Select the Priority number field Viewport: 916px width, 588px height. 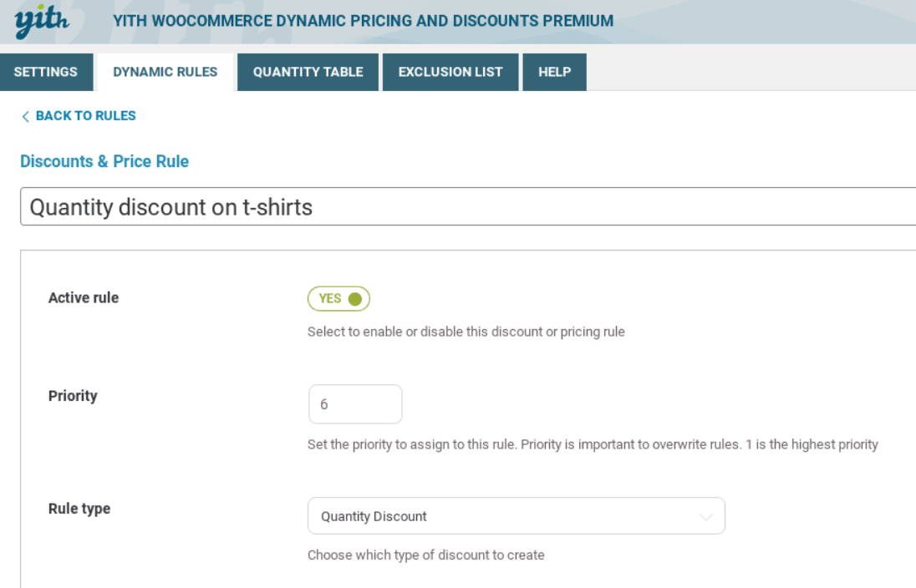point(355,403)
